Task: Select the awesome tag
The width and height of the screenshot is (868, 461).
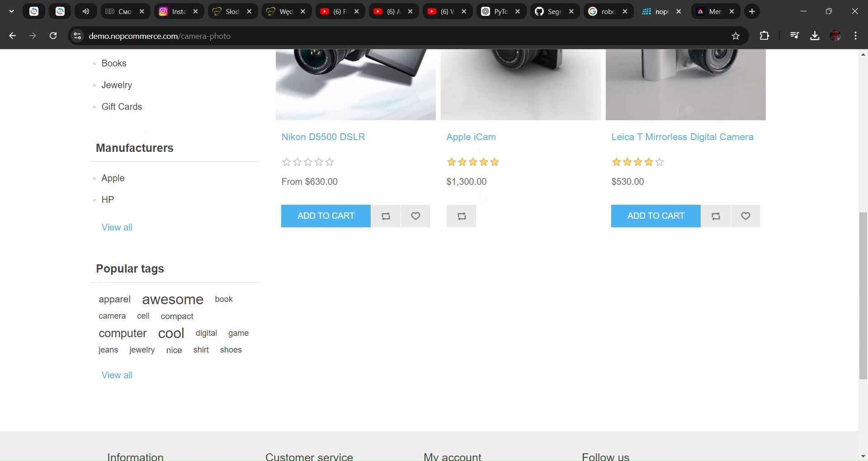Action: coord(173,299)
